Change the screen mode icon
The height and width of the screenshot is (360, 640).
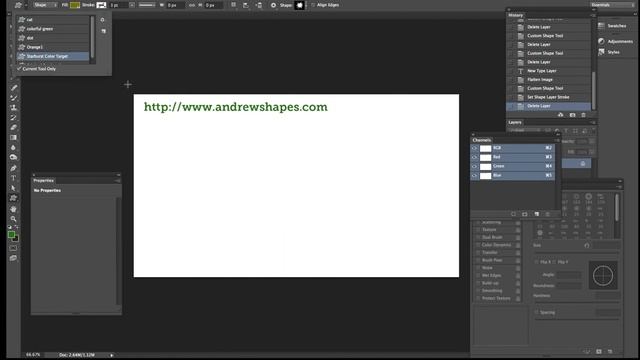tap(13, 258)
